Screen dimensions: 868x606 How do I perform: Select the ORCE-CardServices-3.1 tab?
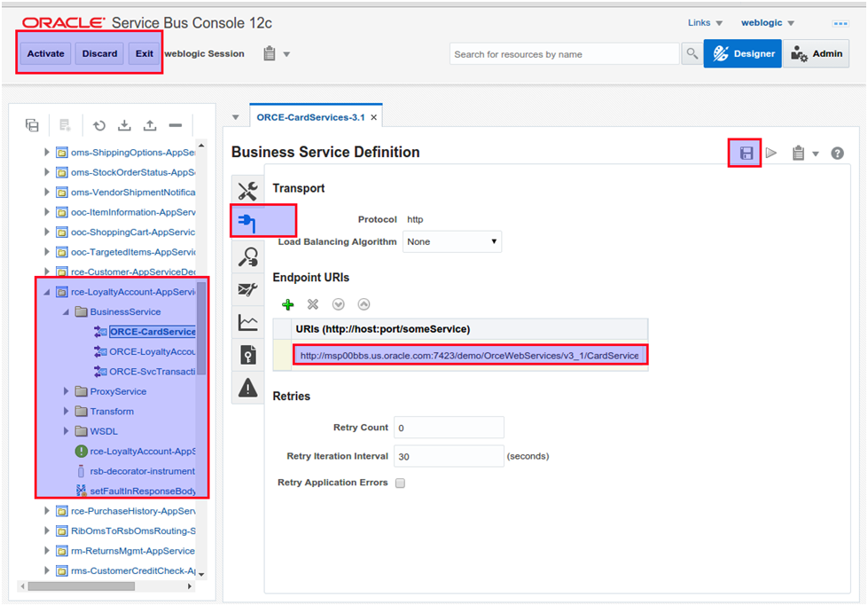310,117
